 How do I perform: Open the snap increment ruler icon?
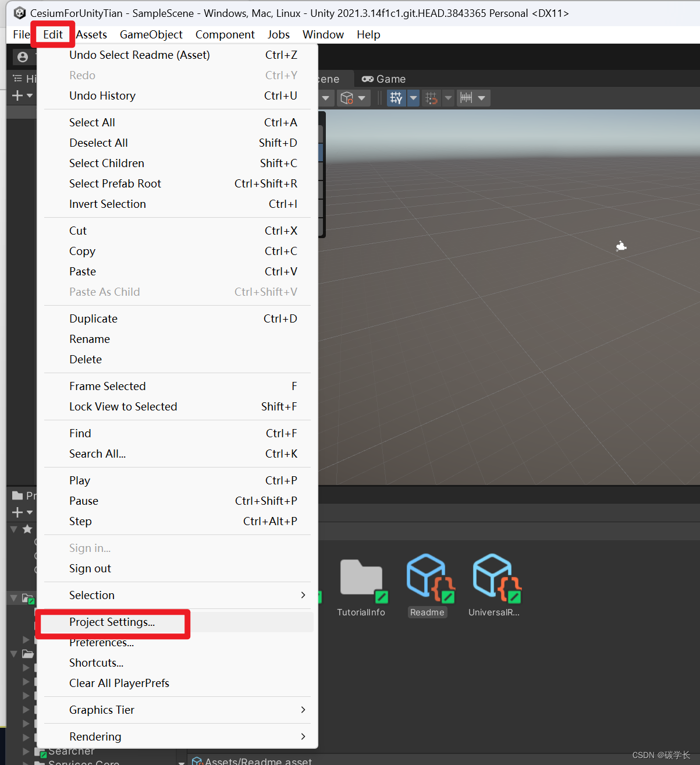(x=466, y=98)
